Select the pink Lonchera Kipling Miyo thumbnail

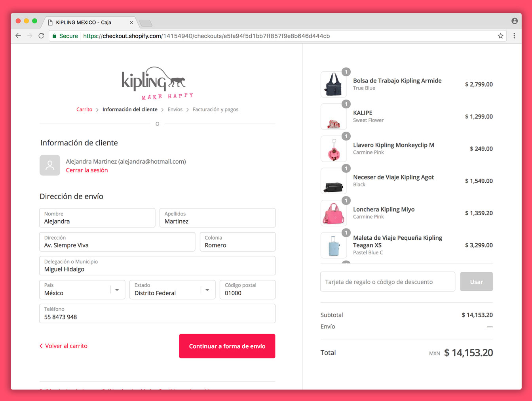click(333, 213)
